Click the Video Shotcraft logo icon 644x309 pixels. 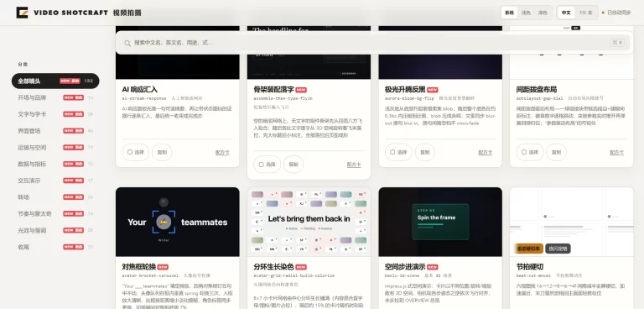22,13
